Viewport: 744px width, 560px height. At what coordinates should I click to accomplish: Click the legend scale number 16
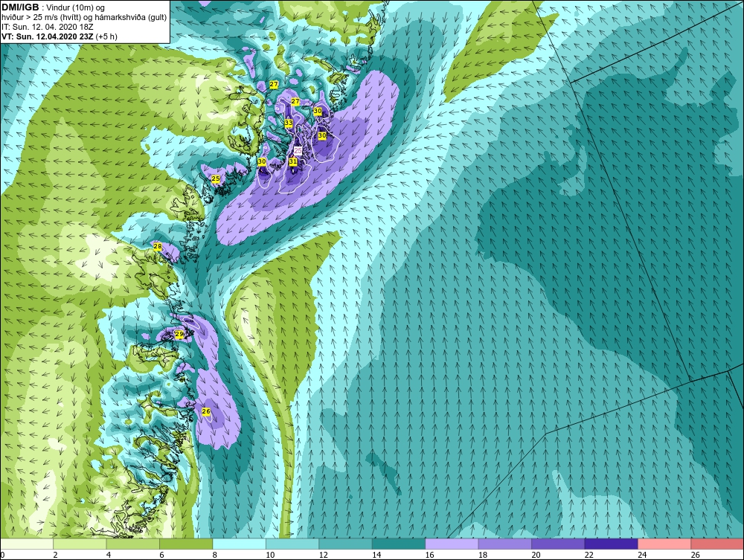pos(429,555)
